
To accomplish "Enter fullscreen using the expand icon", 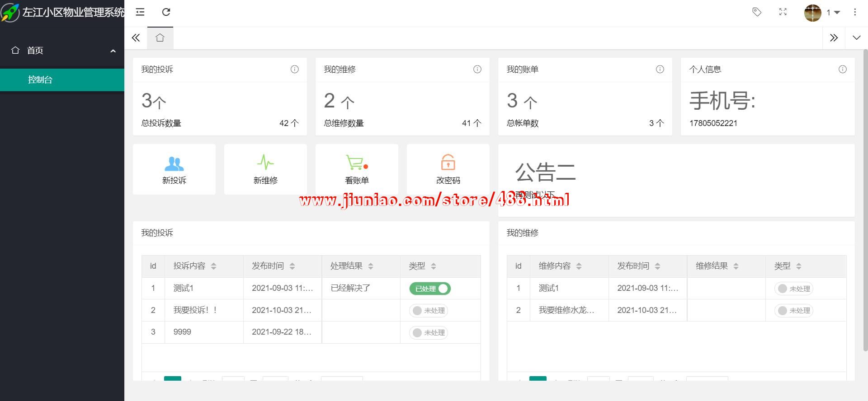I will 783,12.
